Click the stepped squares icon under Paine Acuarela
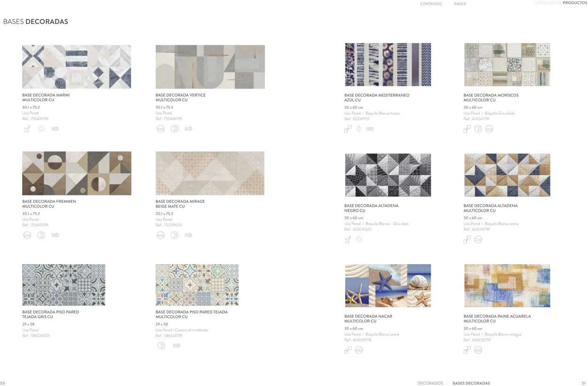The width and height of the screenshot is (588, 386). (467, 350)
